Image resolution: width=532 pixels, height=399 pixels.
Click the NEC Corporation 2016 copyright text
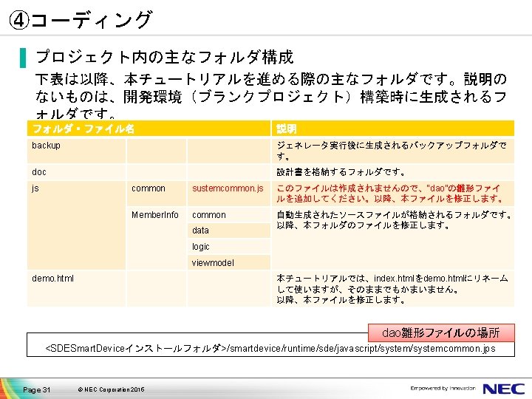111,389
